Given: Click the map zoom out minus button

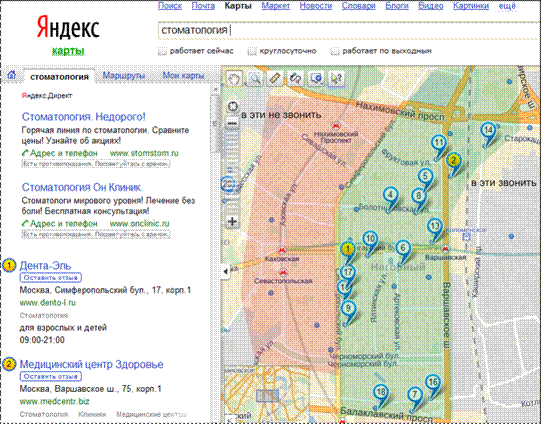Looking at the screenshot, I should [233, 123].
